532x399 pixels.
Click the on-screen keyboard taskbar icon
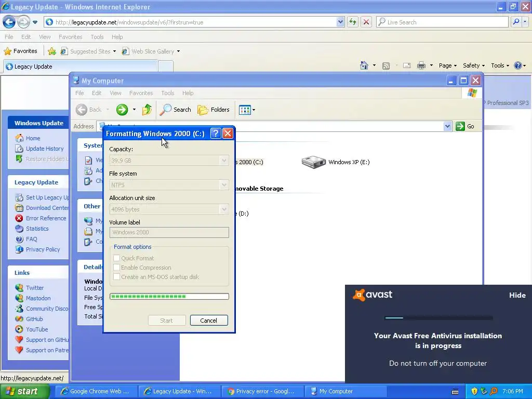455,392
